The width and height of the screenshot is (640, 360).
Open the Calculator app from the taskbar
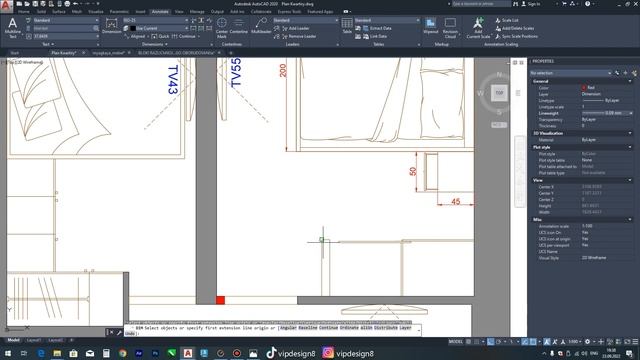click(x=106, y=353)
